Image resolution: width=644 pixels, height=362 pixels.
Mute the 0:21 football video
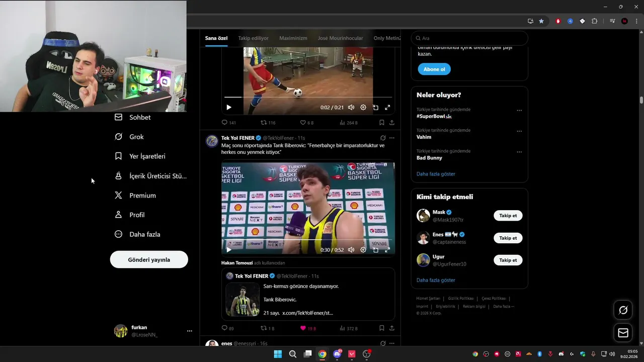click(351, 107)
